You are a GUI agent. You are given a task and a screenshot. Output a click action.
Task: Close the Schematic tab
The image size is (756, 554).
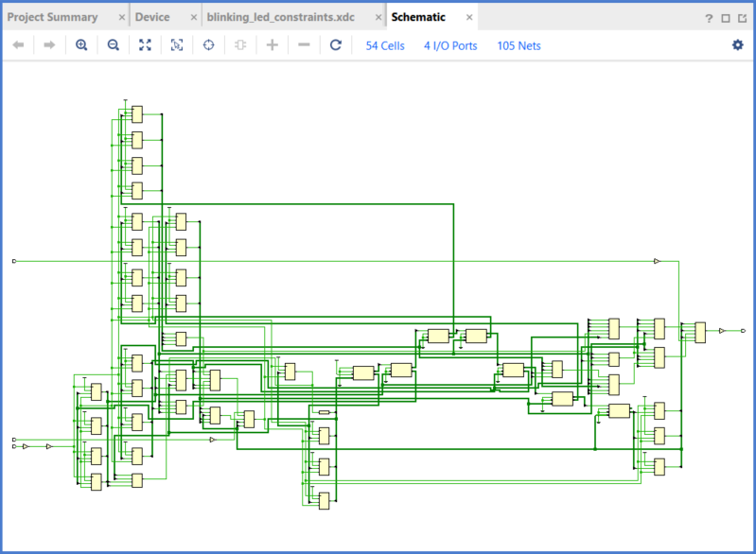[469, 17]
